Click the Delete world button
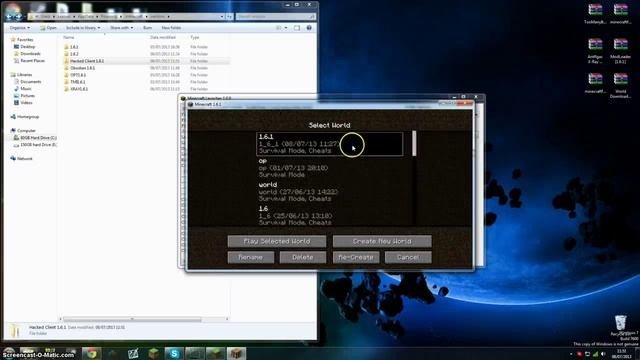640x360 pixels. 303,257
